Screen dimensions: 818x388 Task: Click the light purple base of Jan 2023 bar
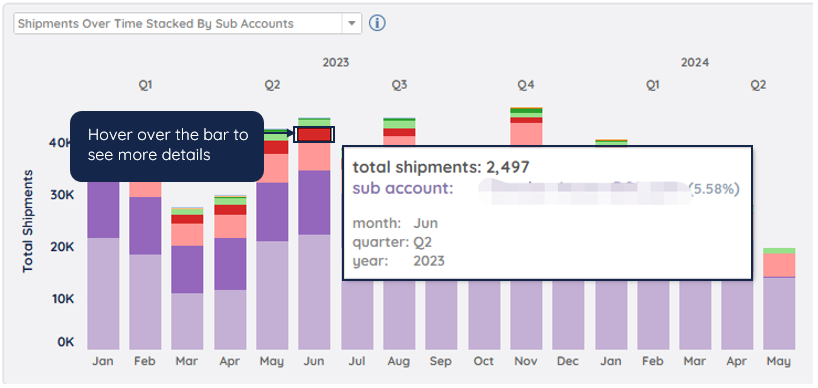click(x=103, y=294)
